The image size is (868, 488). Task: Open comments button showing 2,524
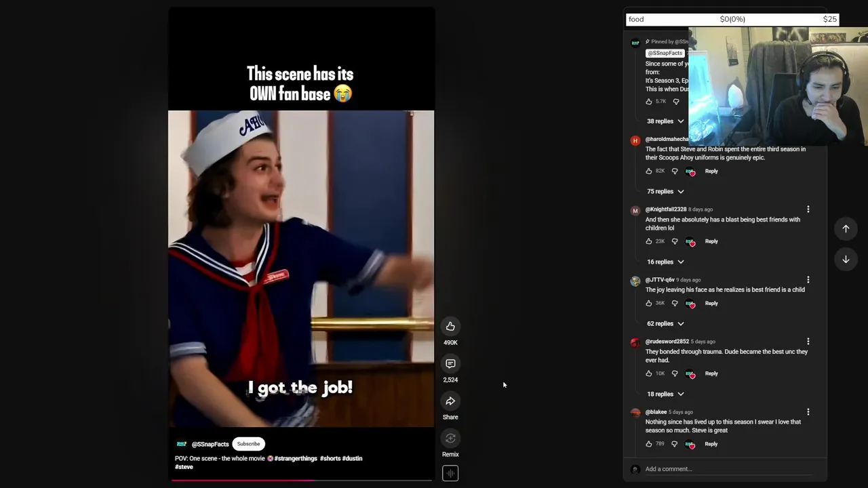point(450,364)
